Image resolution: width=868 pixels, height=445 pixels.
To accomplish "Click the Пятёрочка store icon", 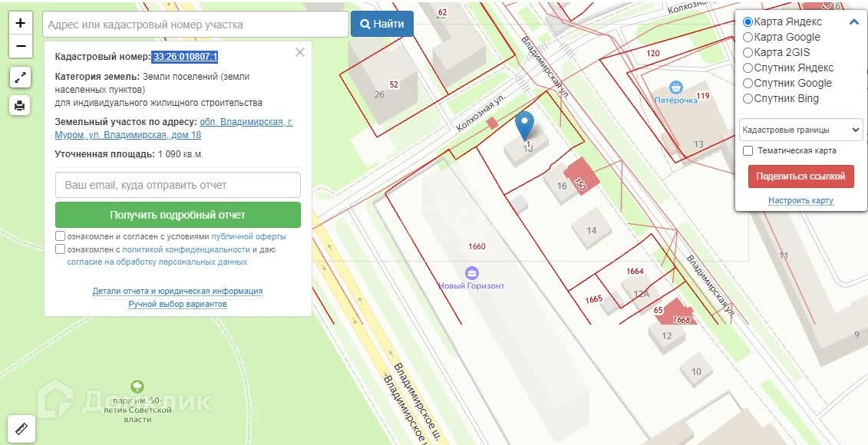I will 675,87.
